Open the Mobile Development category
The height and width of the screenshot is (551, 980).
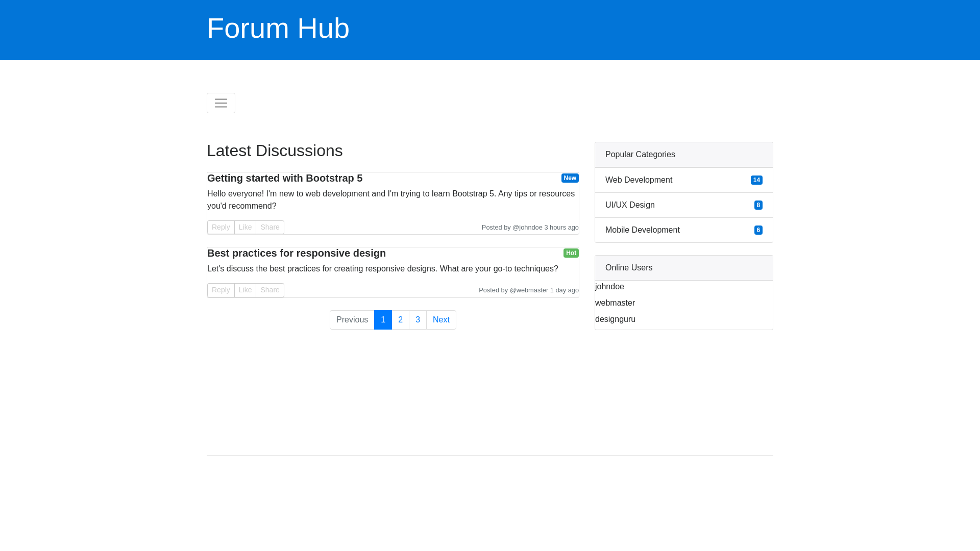[x=642, y=230]
